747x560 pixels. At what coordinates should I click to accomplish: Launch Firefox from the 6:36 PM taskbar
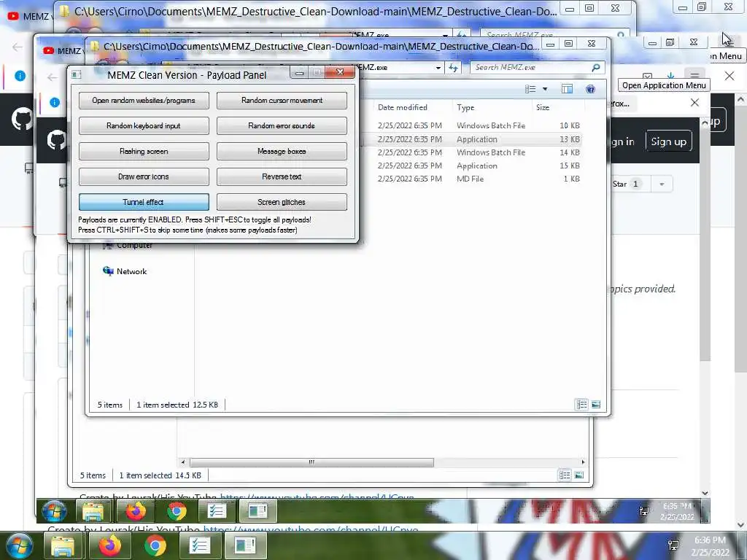click(109, 546)
